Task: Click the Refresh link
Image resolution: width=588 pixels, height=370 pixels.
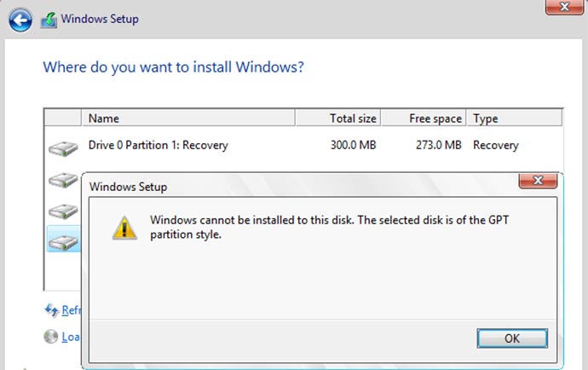Action: (x=70, y=310)
